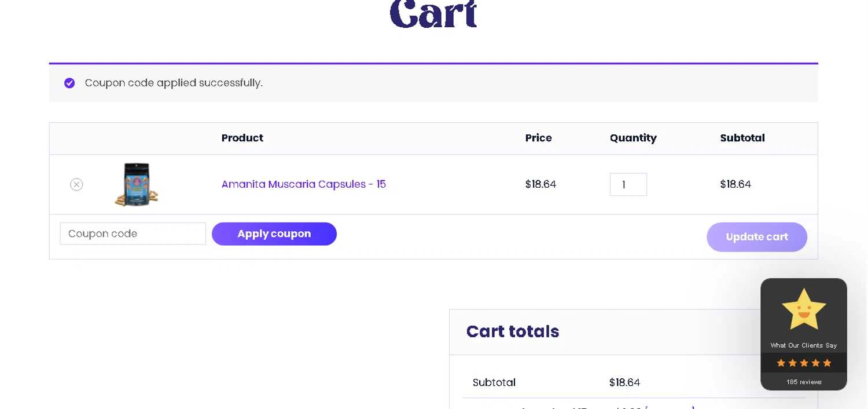Open the 185 reviews link

click(803, 382)
